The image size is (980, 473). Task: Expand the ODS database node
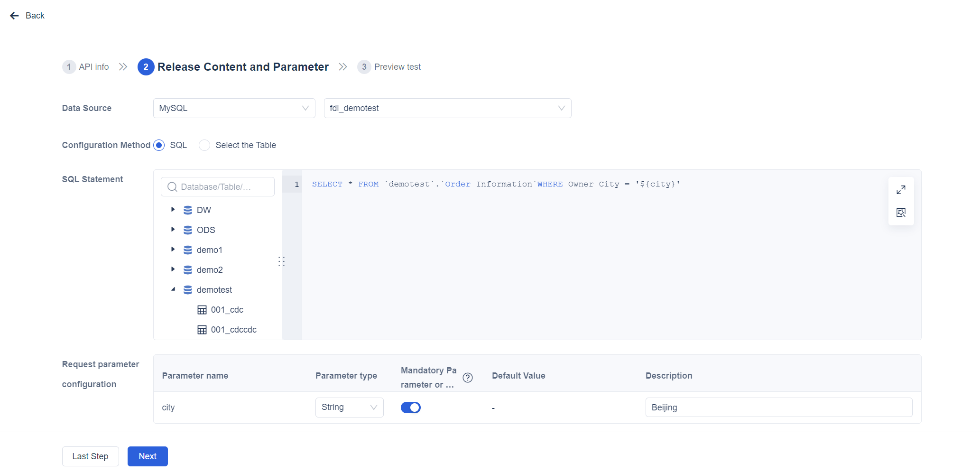(173, 230)
